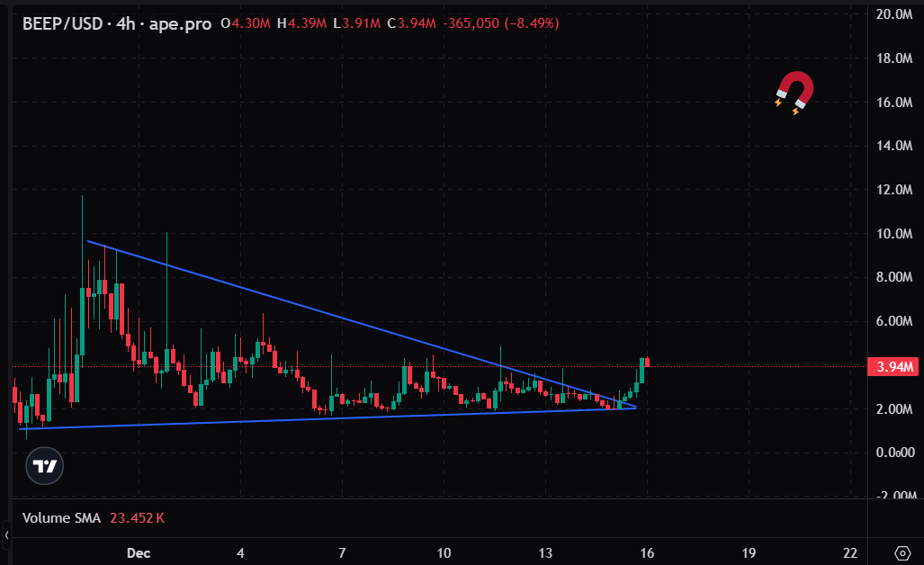The image size is (924, 565).
Task: Click the 2.00M price axis label
Action: point(894,408)
